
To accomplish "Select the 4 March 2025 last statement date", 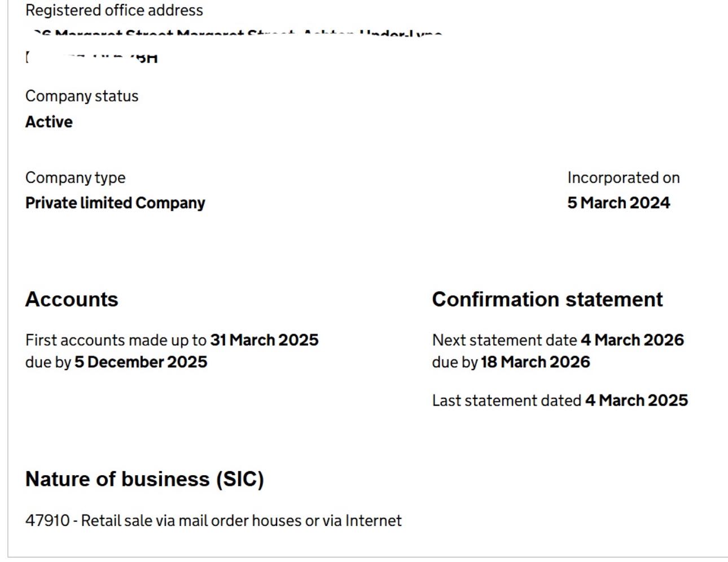I will 637,401.
